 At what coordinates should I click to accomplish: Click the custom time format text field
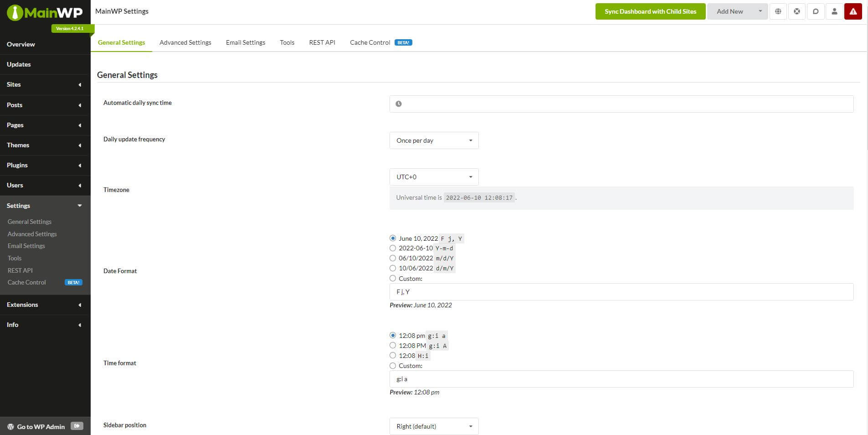click(621, 379)
